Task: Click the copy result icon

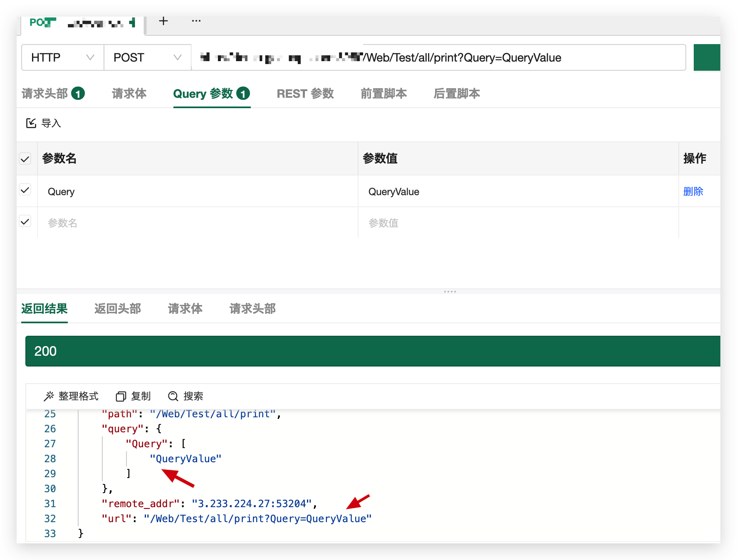Action: coord(121,396)
